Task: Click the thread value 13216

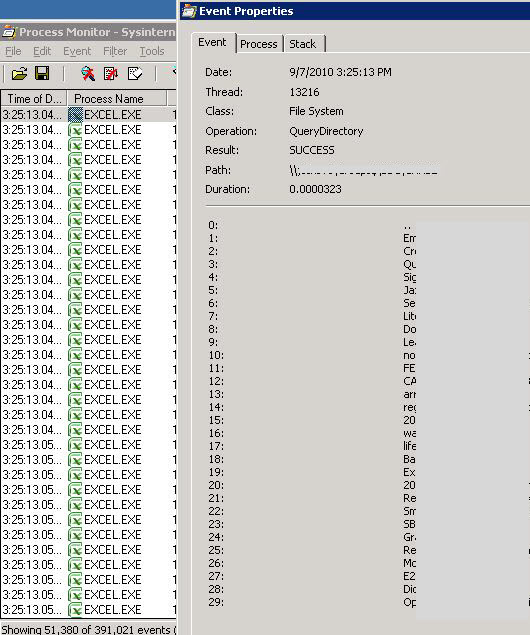Action: (304, 92)
